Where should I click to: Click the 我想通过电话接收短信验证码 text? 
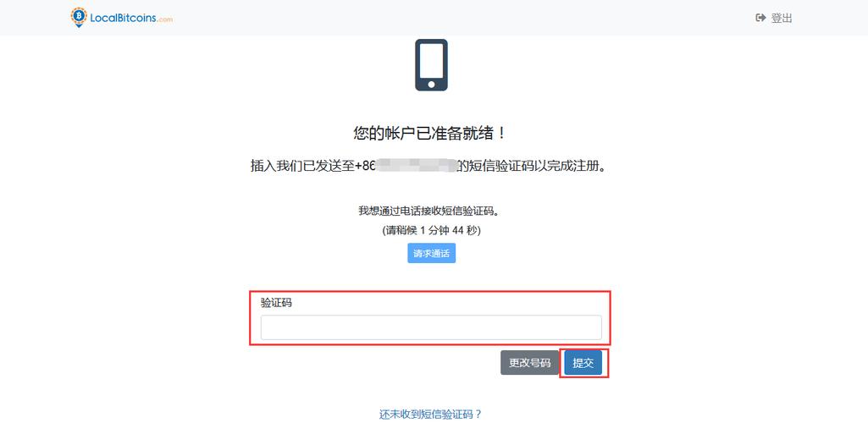tap(431, 211)
